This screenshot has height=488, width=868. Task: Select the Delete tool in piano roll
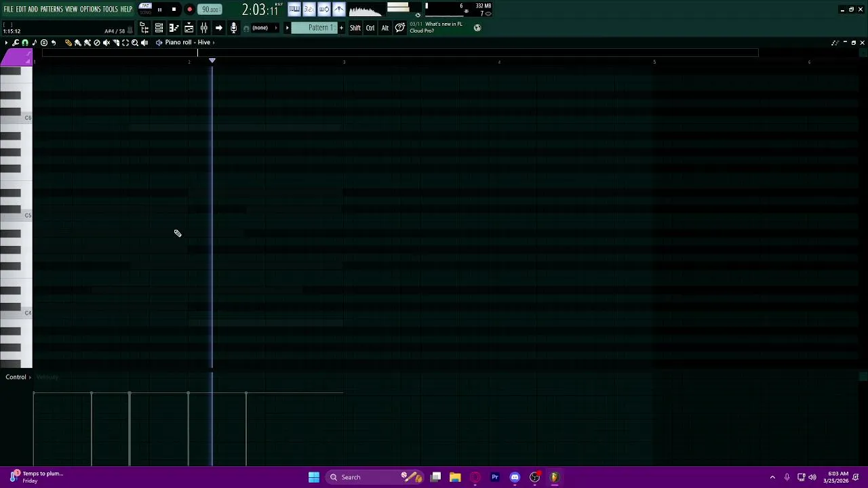(97, 43)
